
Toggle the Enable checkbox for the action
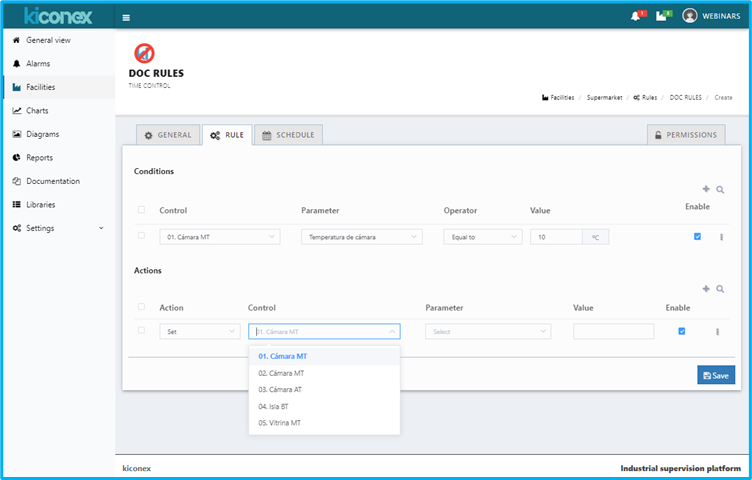682,331
